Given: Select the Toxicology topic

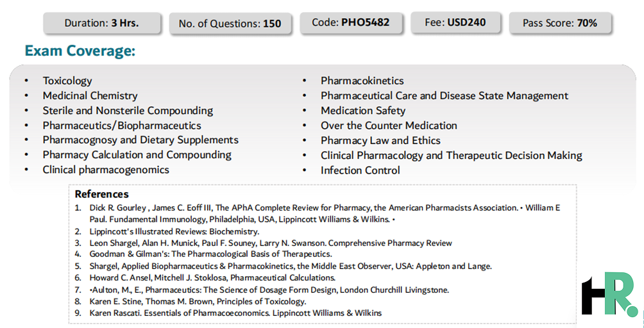Looking at the screenshot, I should coord(67,81).
